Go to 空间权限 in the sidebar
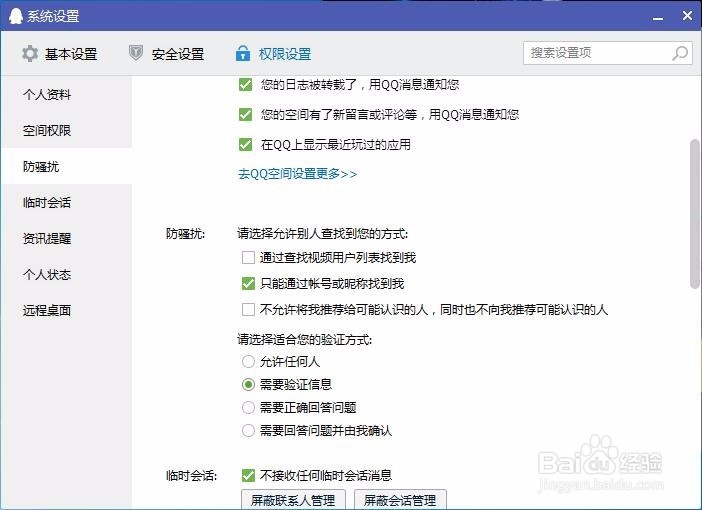Viewport: 702px width, 510px height. point(67,130)
